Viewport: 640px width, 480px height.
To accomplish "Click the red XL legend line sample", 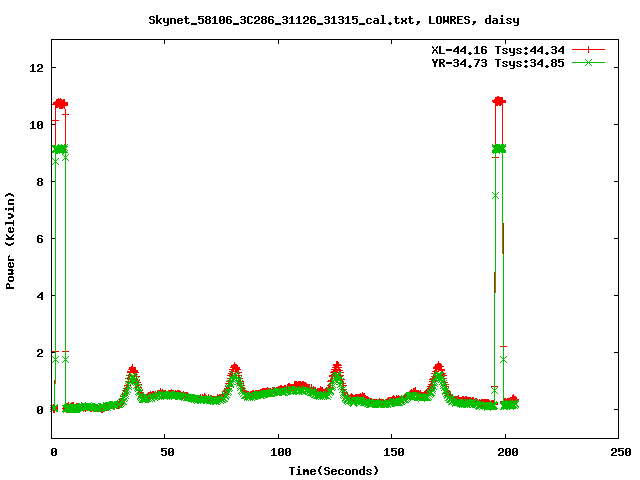I will click(x=588, y=50).
